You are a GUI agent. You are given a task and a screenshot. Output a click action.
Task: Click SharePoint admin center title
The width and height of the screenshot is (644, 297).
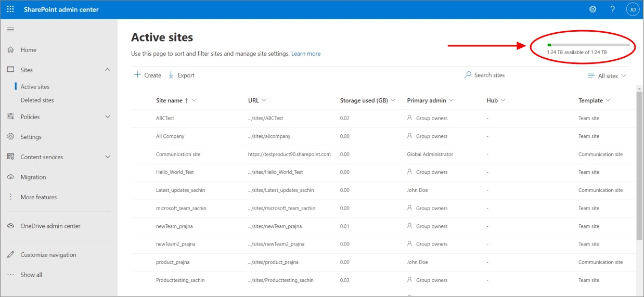click(x=61, y=9)
